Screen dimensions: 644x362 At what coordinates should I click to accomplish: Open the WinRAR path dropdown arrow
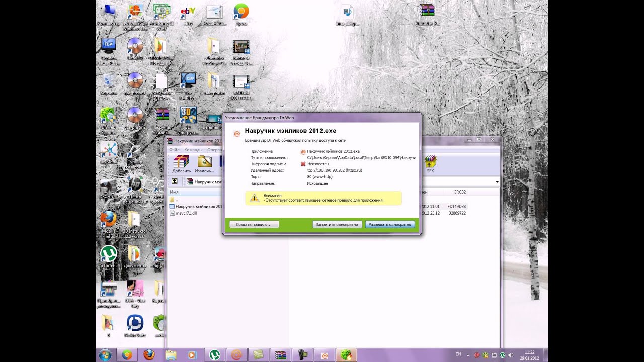(x=497, y=182)
